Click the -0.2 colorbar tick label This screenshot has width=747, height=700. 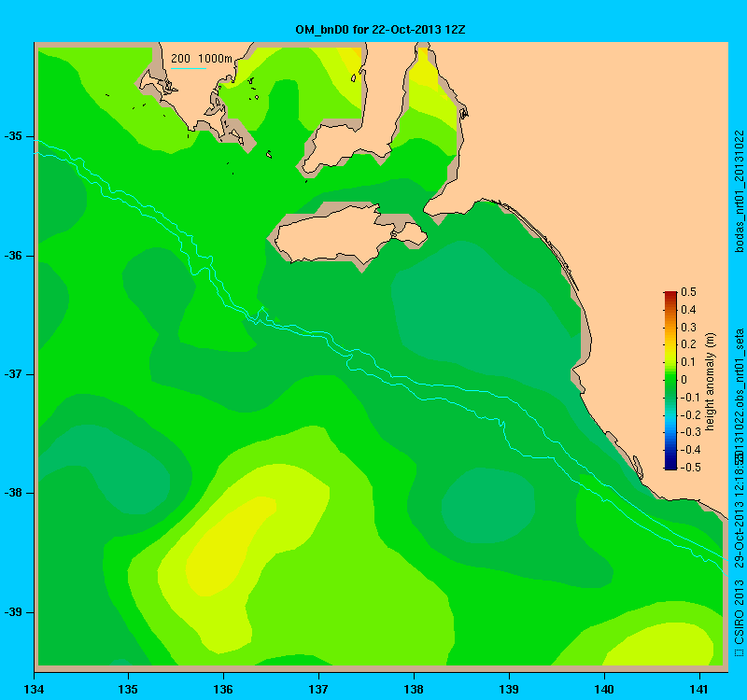pos(689,414)
